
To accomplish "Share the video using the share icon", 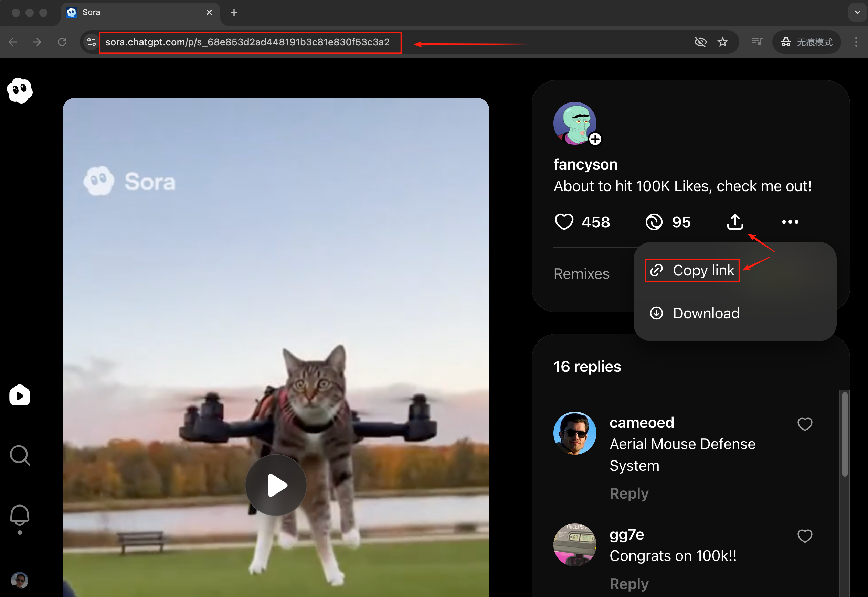I will (734, 221).
